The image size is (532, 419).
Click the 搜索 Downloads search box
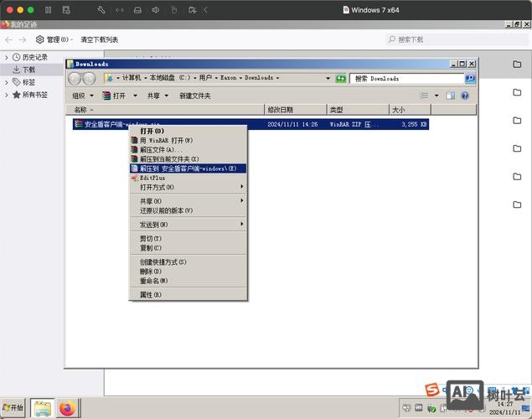[406, 79]
